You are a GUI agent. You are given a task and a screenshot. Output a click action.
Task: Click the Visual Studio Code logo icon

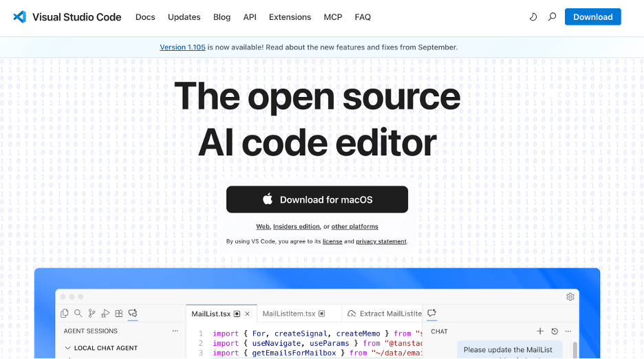point(19,17)
